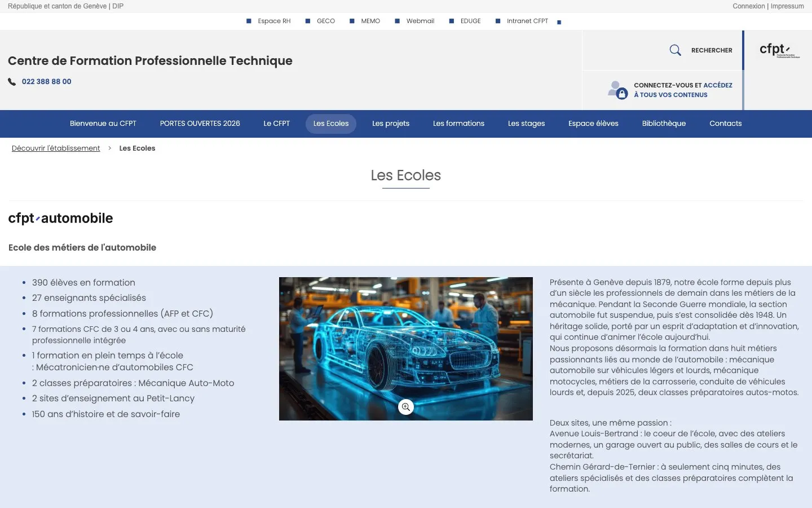812x508 pixels.
Task: Open the Bibliothèque menu item
Action: pyautogui.click(x=664, y=124)
